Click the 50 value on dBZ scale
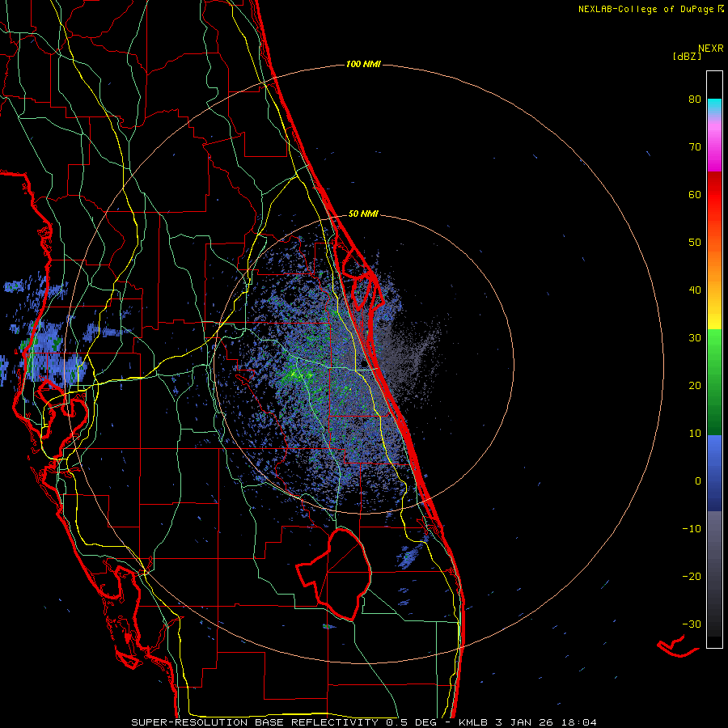The height and width of the screenshot is (728, 728). coord(695,243)
